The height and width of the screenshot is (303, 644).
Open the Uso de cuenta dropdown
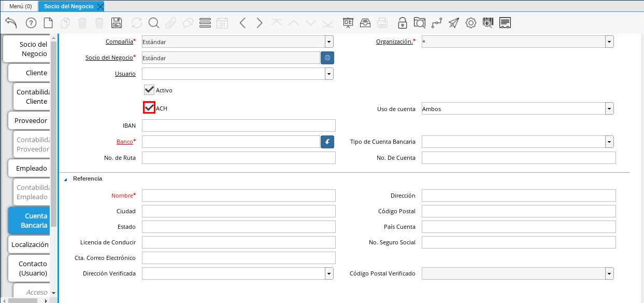609,109
